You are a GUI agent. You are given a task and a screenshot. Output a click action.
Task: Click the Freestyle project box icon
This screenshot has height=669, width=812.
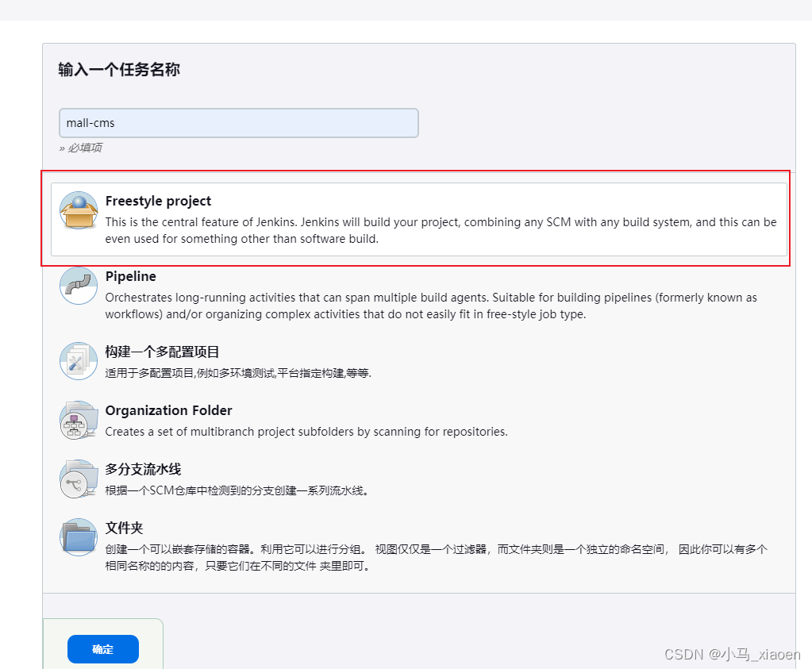pyautogui.click(x=79, y=210)
